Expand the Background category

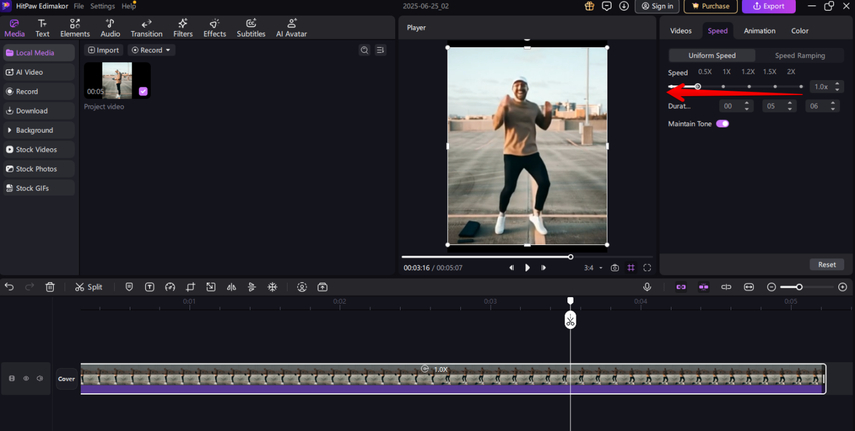coord(38,130)
